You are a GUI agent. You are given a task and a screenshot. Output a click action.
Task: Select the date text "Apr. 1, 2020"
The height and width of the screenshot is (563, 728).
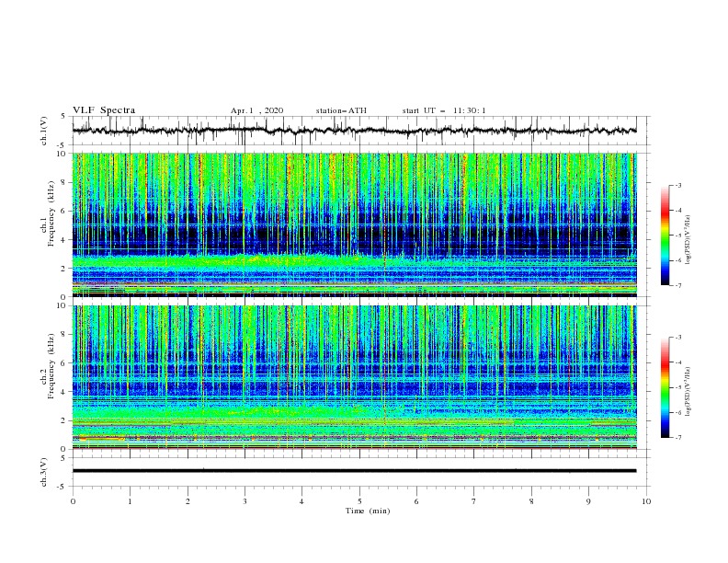point(256,110)
